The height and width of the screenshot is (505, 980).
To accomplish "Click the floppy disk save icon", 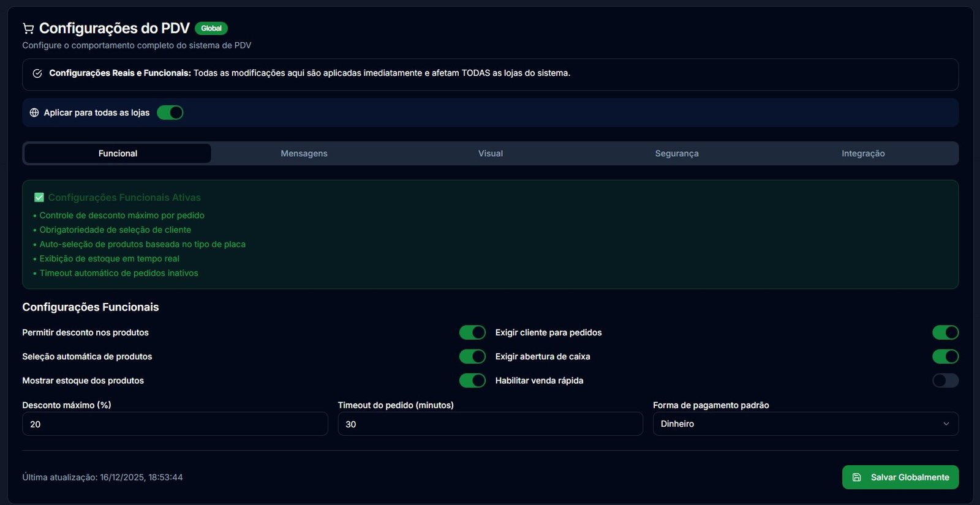I will pos(857,477).
